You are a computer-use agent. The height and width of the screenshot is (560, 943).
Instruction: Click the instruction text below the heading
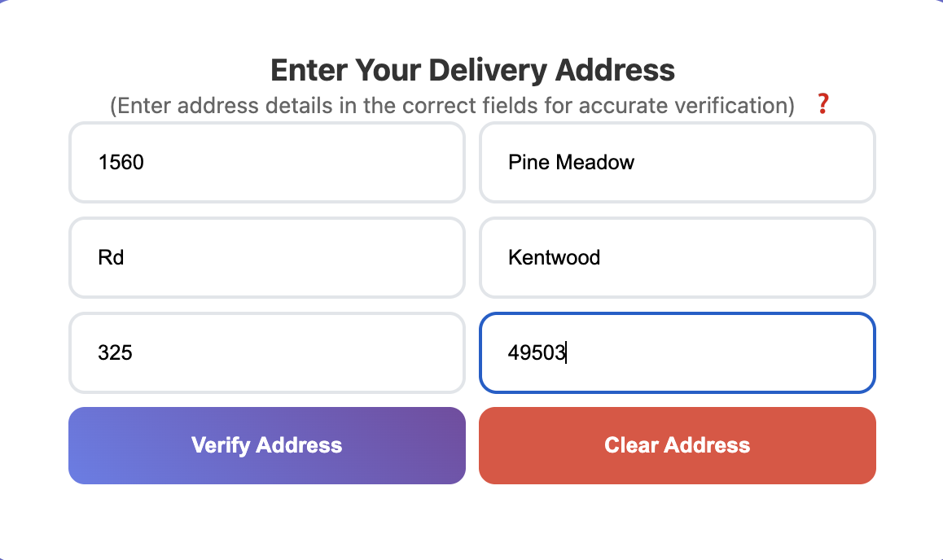(452, 105)
